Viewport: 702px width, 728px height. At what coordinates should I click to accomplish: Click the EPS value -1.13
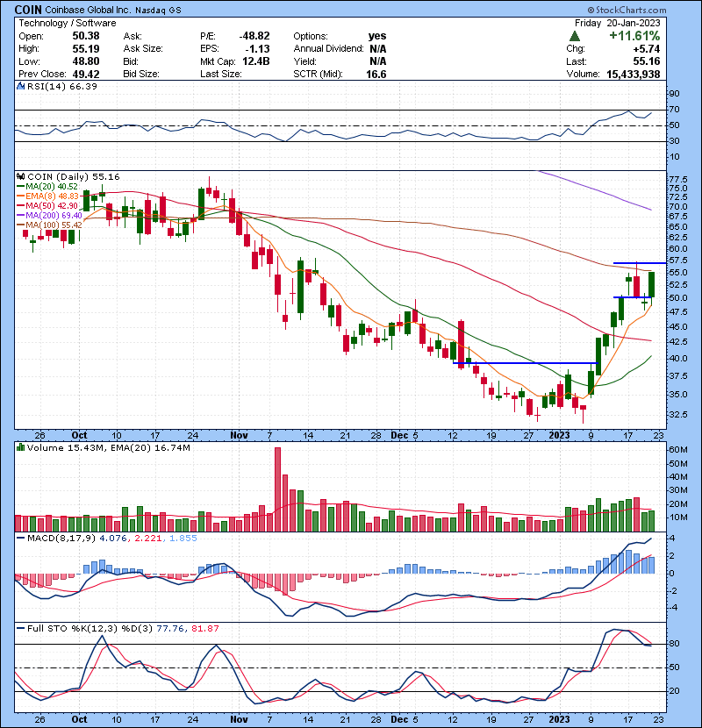(257, 48)
